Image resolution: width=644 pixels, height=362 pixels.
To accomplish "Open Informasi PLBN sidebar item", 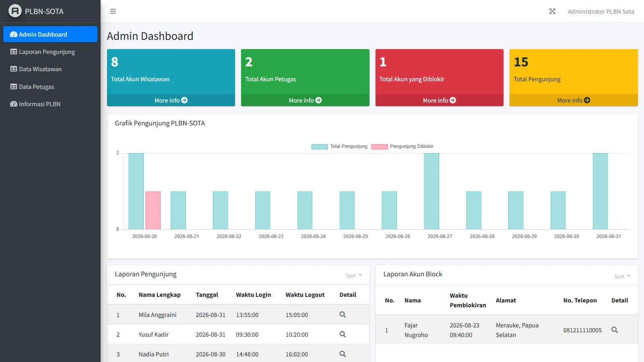I will (x=50, y=104).
